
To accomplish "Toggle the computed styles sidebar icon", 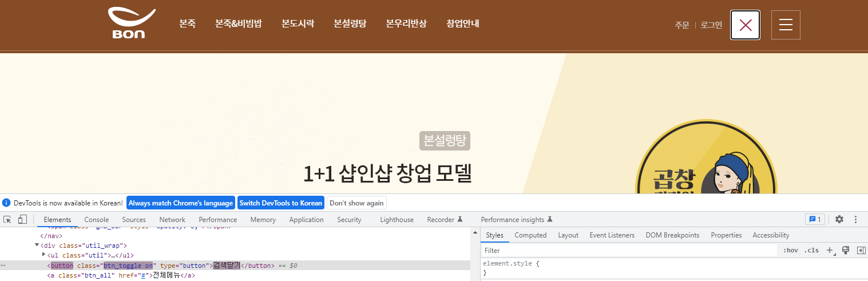I will tap(860, 250).
